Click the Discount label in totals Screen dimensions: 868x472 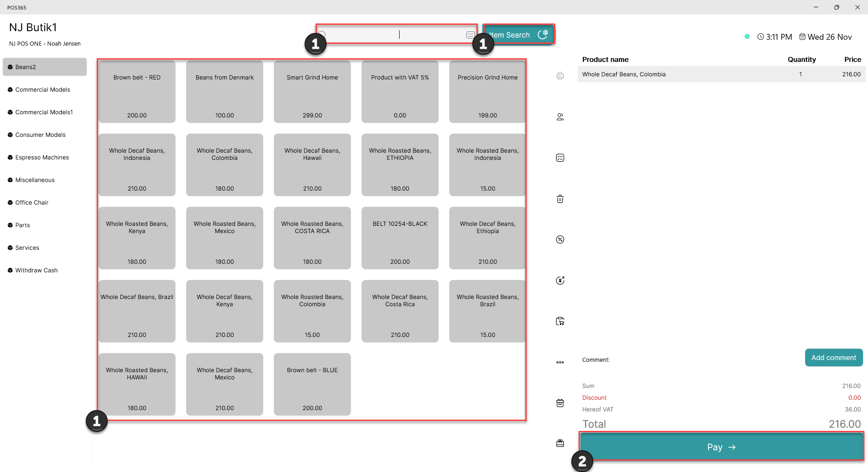point(594,397)
